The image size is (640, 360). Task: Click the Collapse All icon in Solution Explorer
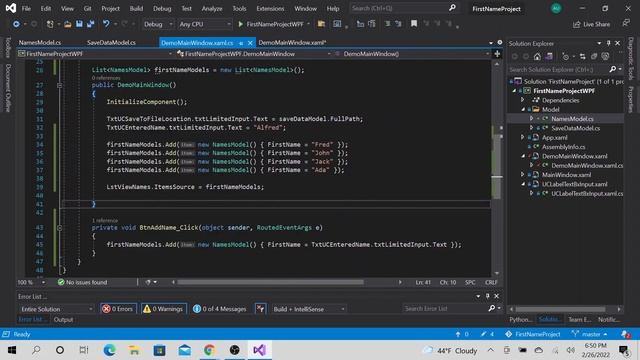(x=594, y=56)
